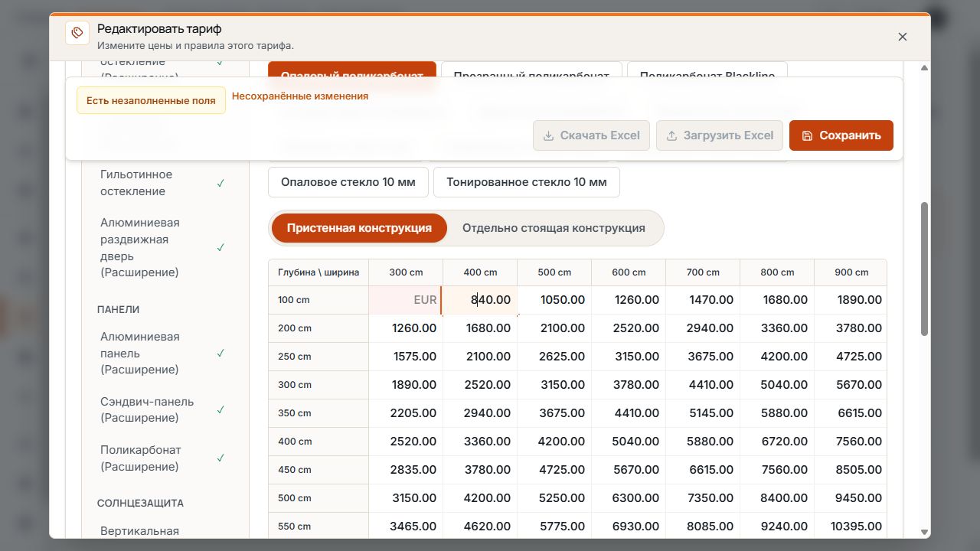
Task: Click checkmark beside Гильотинное остекление
Action: click(x=220, y=183)
